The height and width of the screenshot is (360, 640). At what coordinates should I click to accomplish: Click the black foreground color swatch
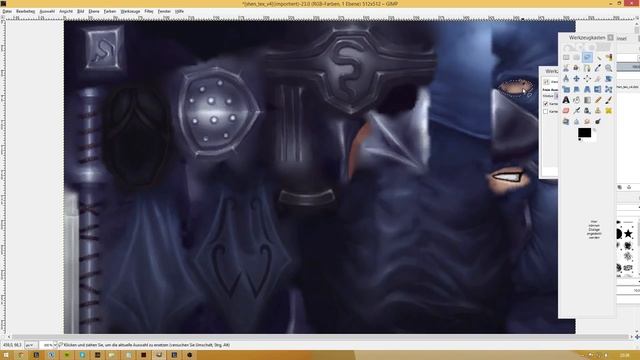pos(584,132)
